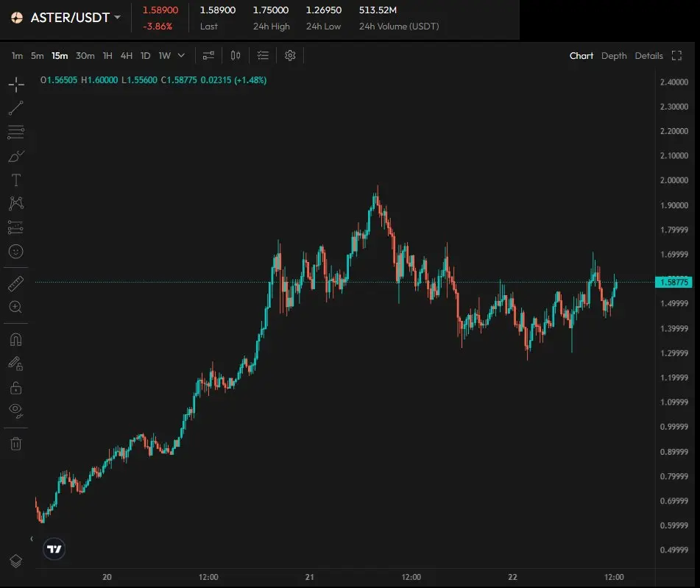Click the date label 22 on time axis
The width and height of the screenshot is (700, 588).
pyautogui.click(x=512, y=577)
